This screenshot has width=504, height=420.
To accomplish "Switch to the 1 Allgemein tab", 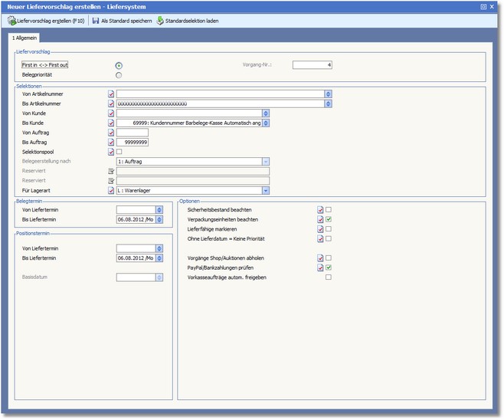I will tap(24, 38).
